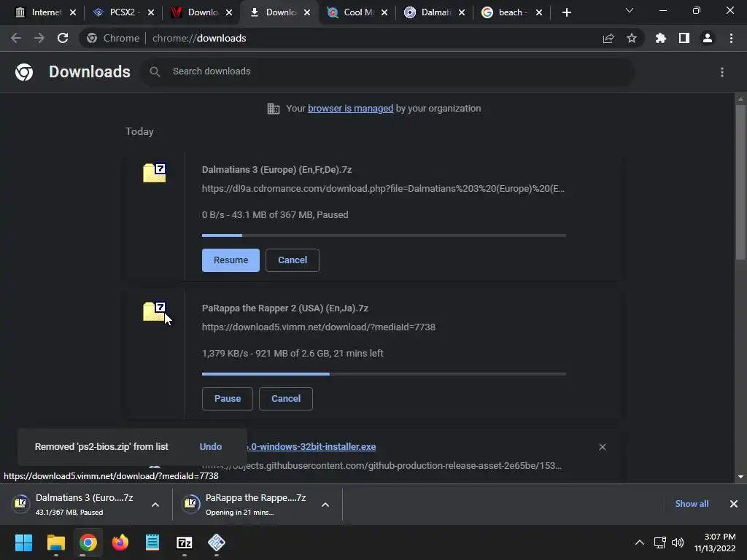
Task: Expand options for PaRappa shelf item
Action: click(325, 505)
